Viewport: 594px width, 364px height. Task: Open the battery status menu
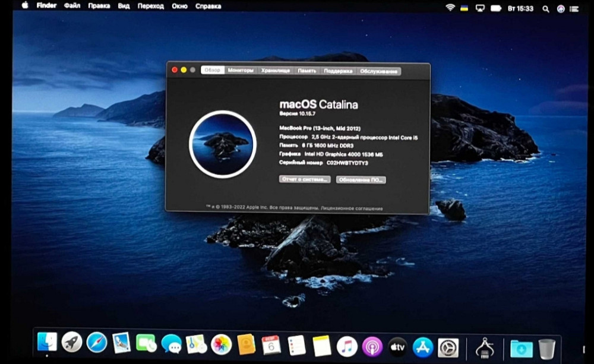(x=495, y=7)
